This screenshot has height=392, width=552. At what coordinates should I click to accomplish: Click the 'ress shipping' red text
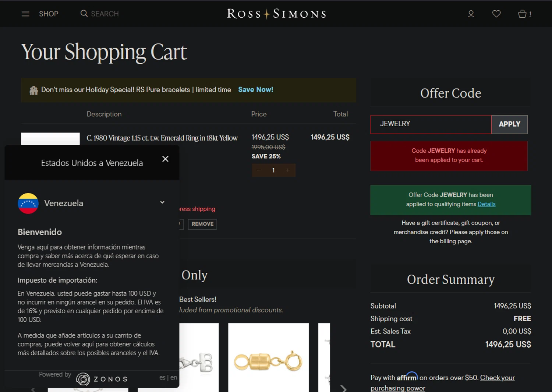click(x=197, y=209)
